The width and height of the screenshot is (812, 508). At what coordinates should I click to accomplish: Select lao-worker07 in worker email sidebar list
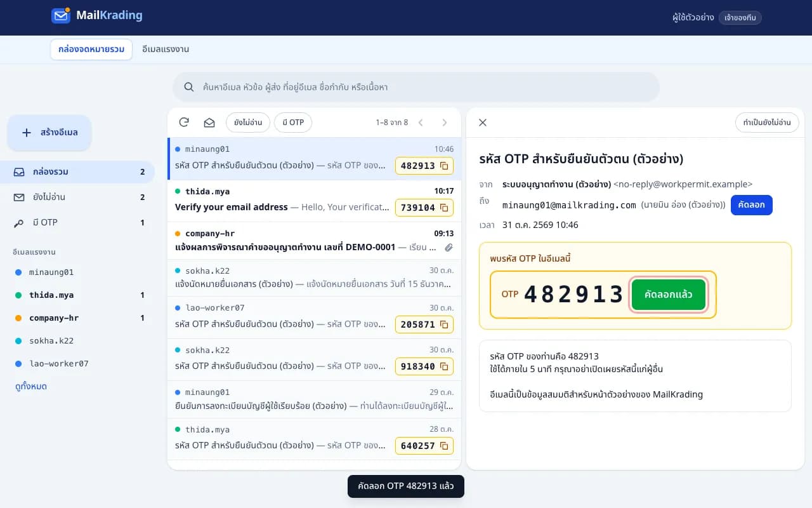pyautogui.click(x=81, y=363)
